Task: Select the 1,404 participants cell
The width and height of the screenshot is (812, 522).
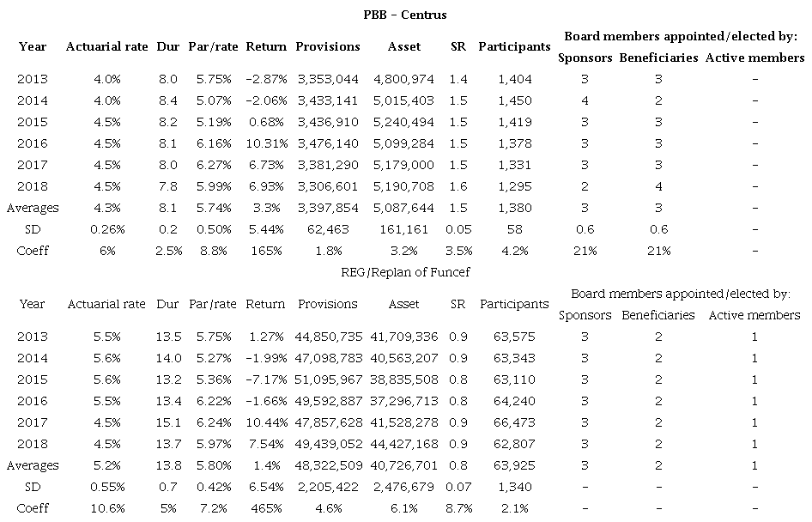Action: point(514,79)
